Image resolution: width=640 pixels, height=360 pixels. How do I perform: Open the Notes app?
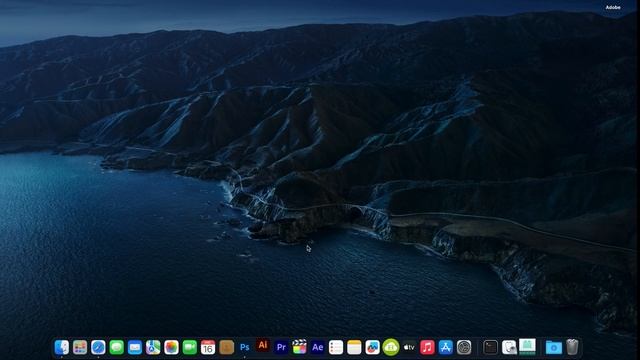coord(354,347)
